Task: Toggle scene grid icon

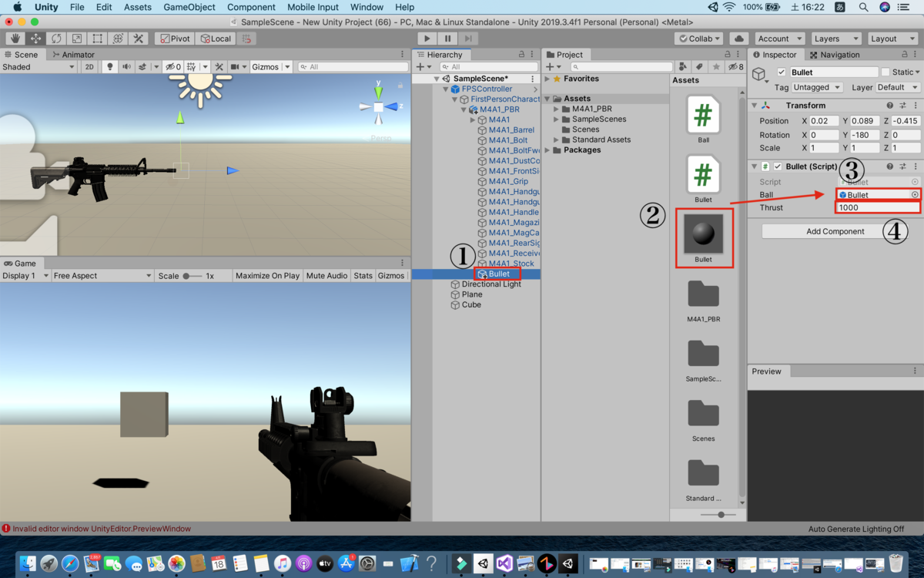Action: [192, 67]
